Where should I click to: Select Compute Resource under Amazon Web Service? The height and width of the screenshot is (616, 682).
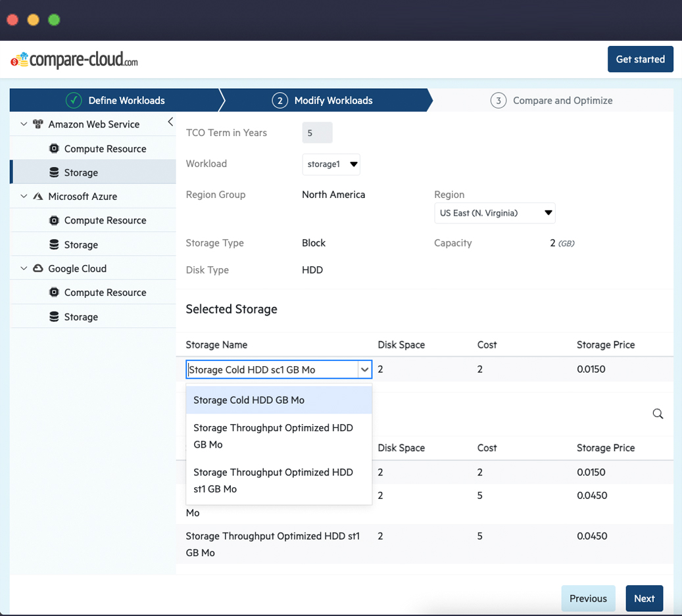tap(105, 149)
